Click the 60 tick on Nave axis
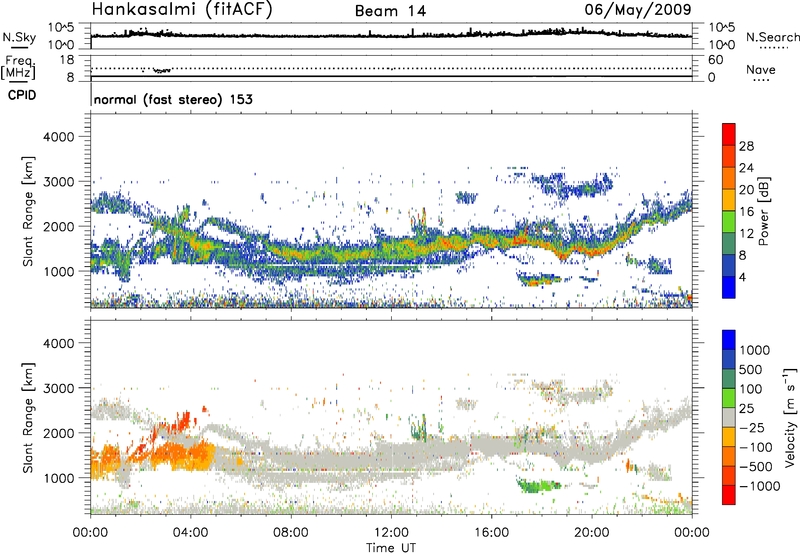The width and height of the screenshot is (800, 554). tap(715, 60)
